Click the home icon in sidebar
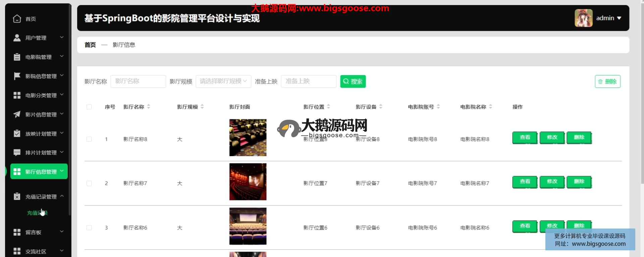Image resolution: width=644 pixels, height=257 pixels. click(17, 19)
